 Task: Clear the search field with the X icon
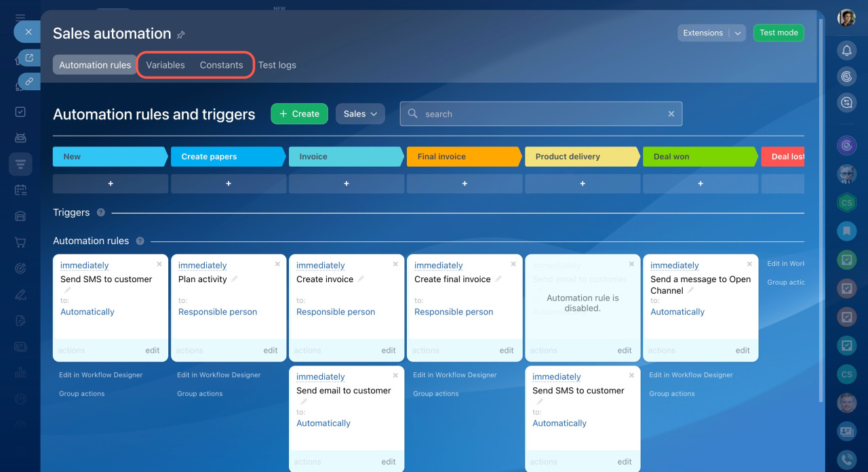coord(671,114)
